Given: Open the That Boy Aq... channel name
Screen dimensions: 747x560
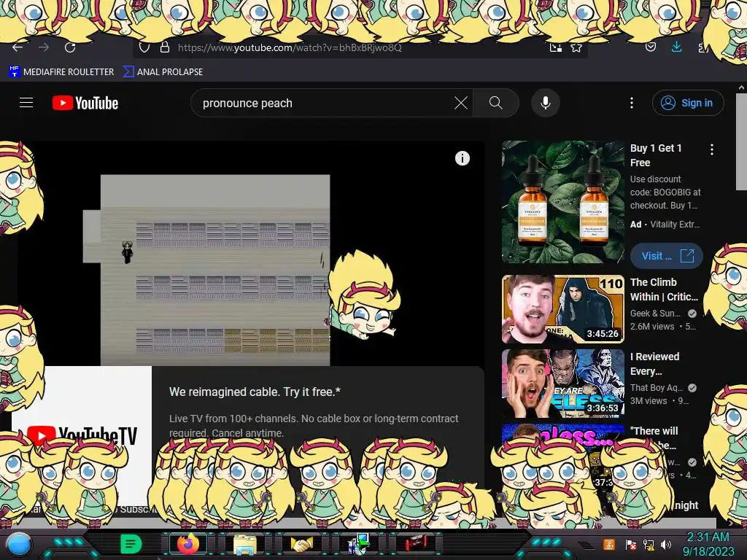Looking at the screenshot, I should click(x=657, y=388).
